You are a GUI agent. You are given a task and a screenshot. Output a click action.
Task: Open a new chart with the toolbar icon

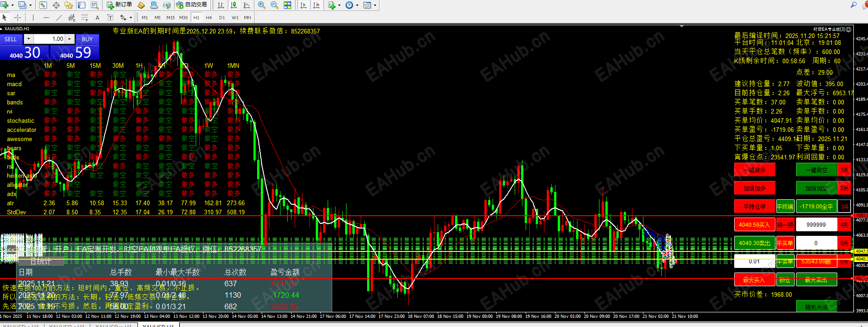5,5
